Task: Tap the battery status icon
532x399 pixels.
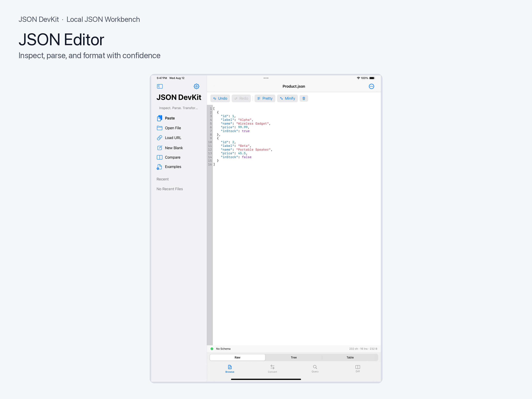Action: (x=372, y=78)
